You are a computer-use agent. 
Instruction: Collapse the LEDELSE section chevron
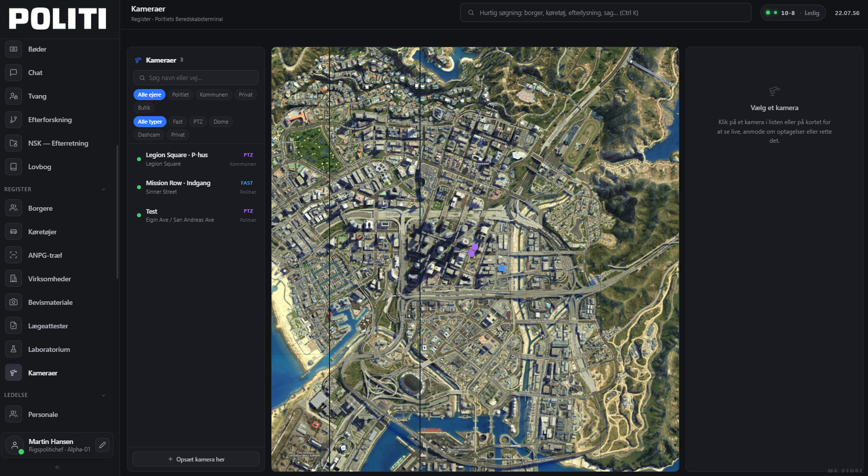[103, 395]
